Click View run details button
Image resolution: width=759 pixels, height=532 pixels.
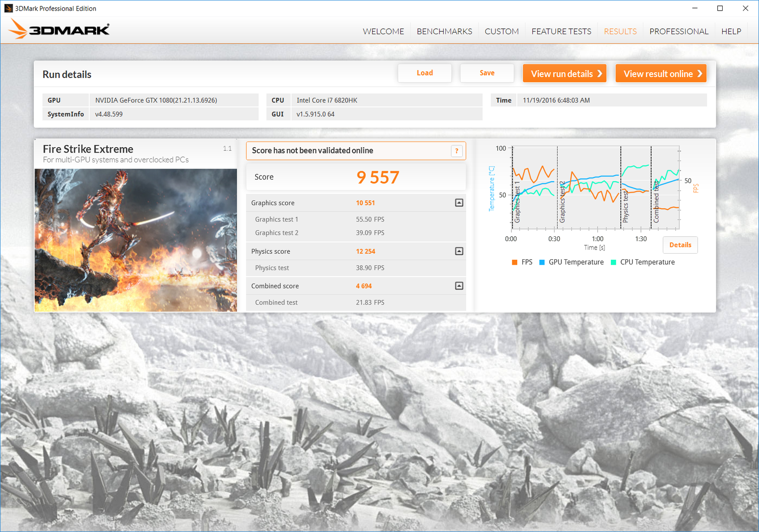565,74
